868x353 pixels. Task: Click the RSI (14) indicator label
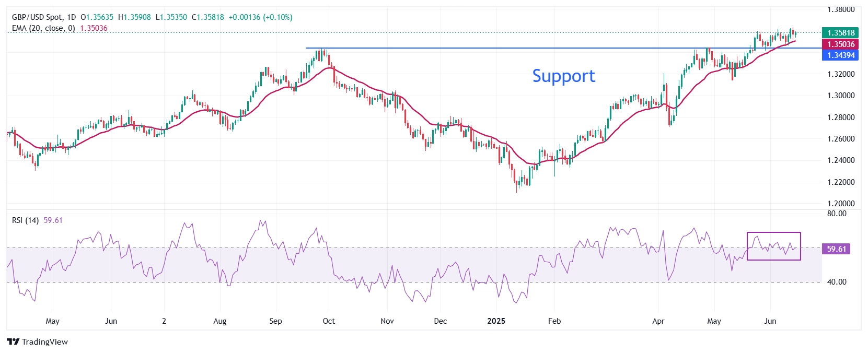tap(25, 220)
